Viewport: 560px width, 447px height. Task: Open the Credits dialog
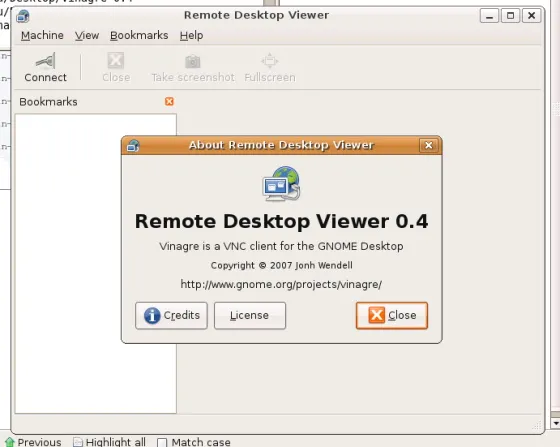coord(171,316)
